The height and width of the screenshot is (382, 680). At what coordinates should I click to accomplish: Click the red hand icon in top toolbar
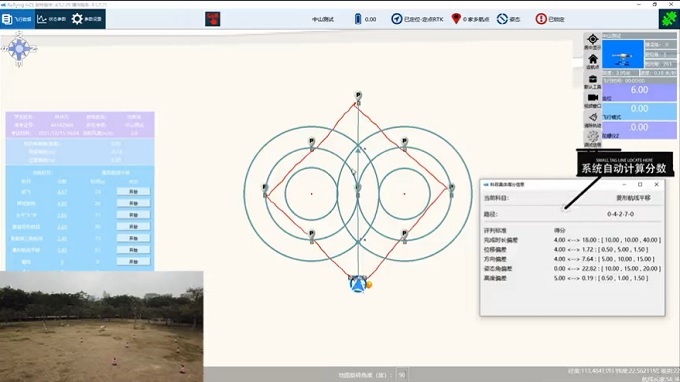[212, 19]
